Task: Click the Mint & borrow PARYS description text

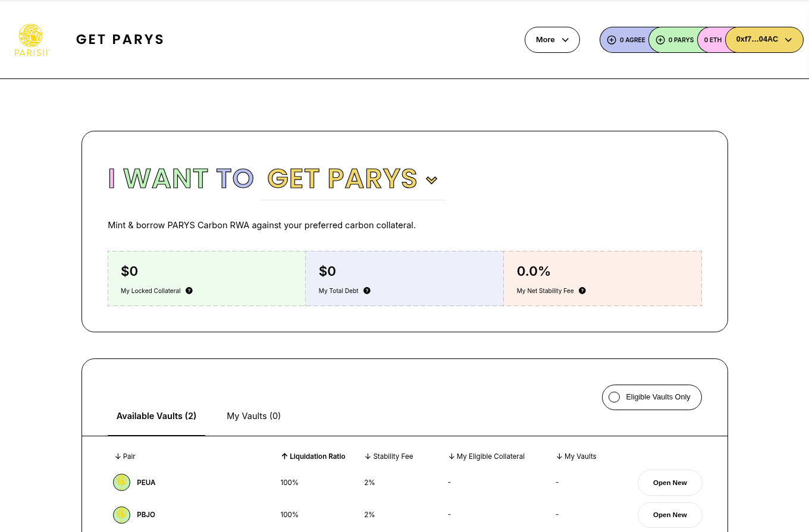Action: 262,225
